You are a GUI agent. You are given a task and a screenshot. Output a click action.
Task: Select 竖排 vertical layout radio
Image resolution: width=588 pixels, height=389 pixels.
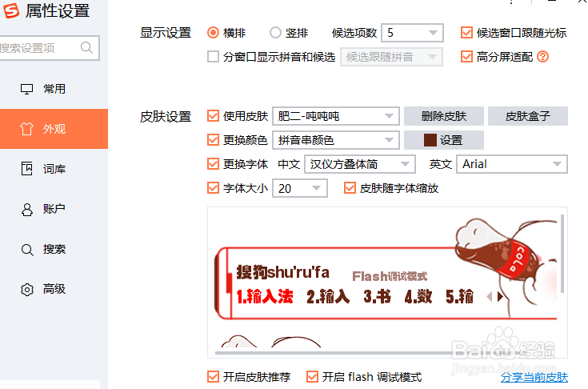[275, 33]
